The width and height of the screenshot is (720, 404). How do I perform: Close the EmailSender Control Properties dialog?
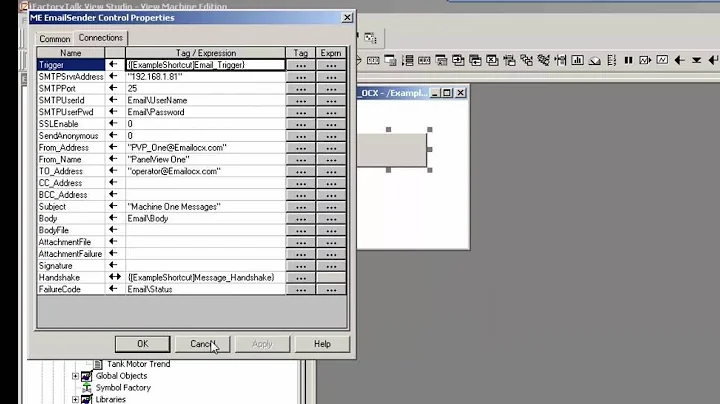(x=347, y=17)
